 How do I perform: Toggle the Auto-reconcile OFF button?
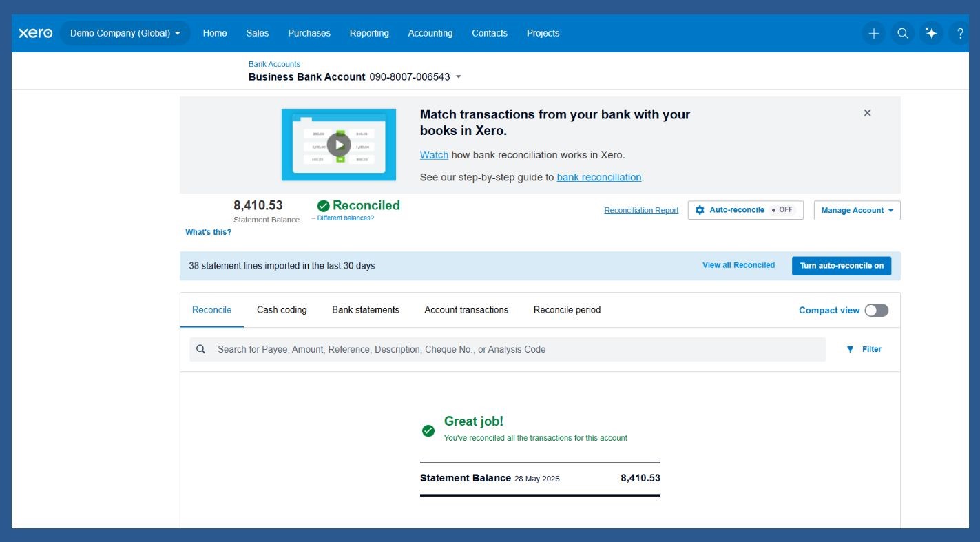[746, 210]
